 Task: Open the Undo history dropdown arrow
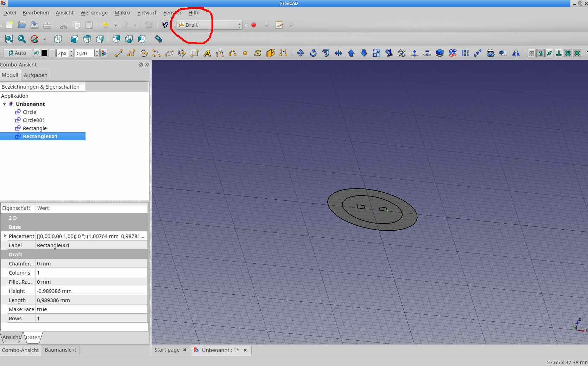click(115, 25)
